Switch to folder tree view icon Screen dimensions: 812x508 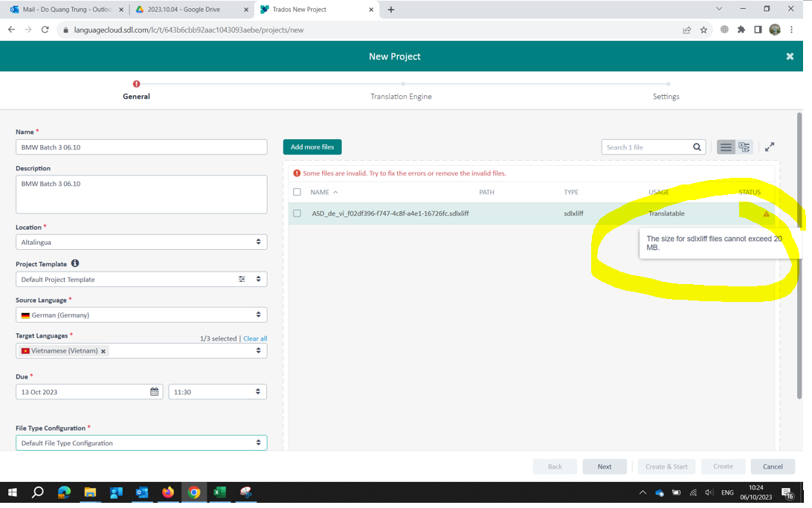pyautogui.click(x=744, y=147)
